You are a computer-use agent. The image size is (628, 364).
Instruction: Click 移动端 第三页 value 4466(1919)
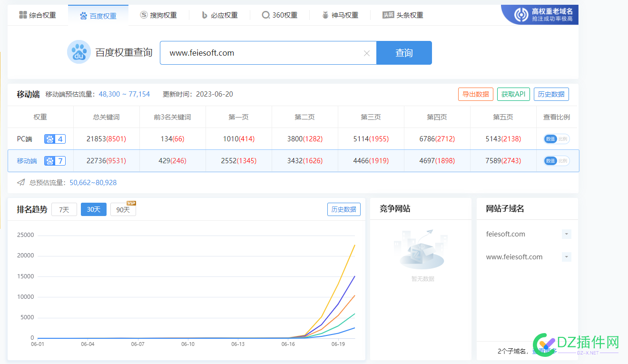tap(371, 161)
